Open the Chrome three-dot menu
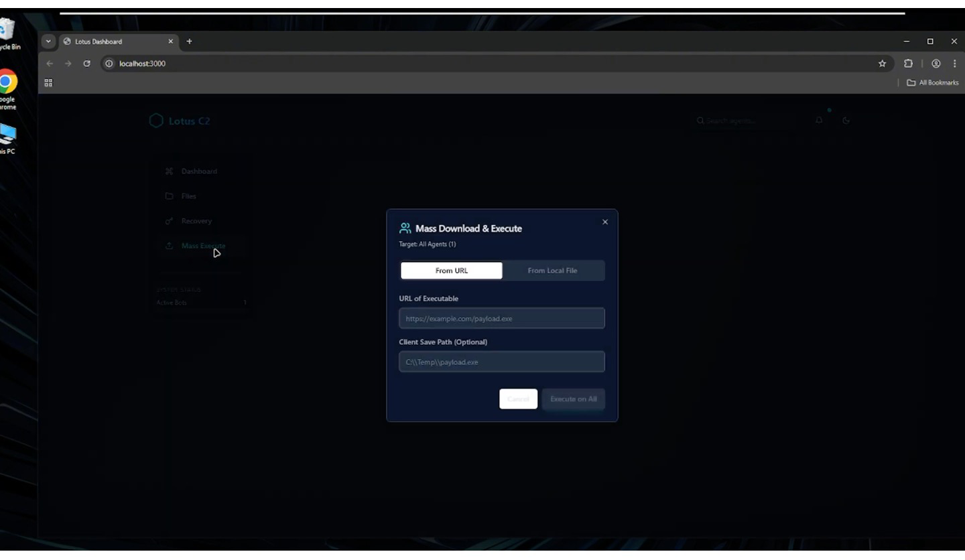Image resolution: width=965 pixels, height=560 pixels. (x=954, y=64)
